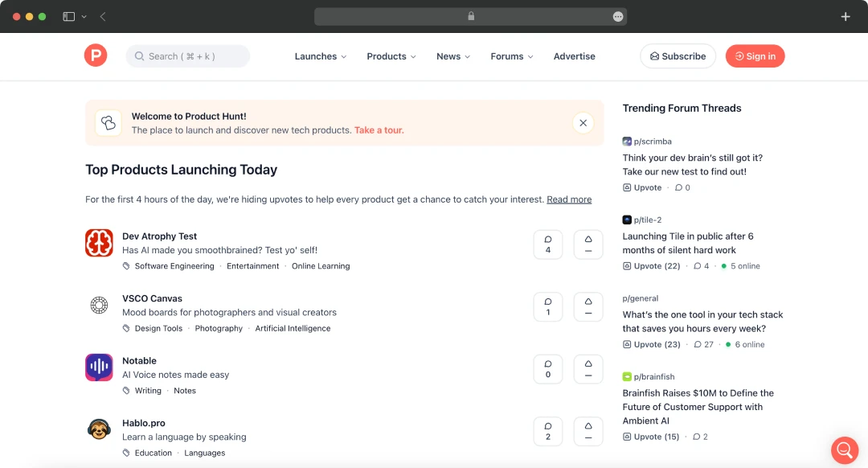
Task: Open the 'Think your dev brain's still got it' thread
Action: 693,165
